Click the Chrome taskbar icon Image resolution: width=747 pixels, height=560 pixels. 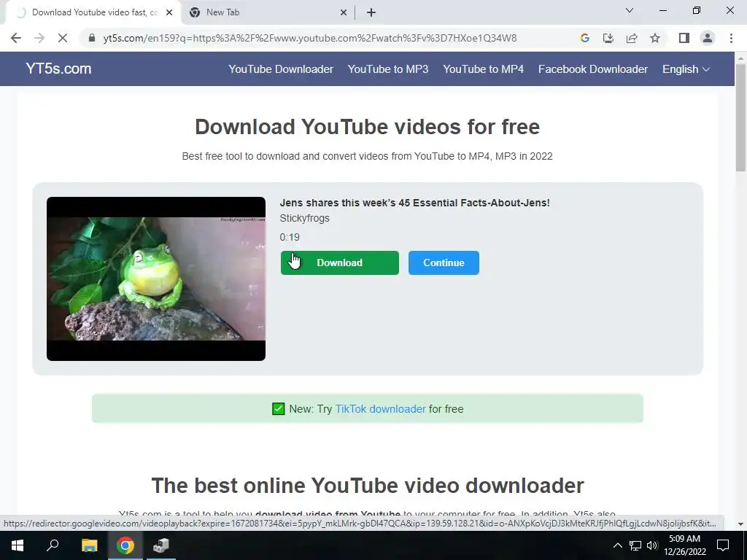click(x=125, y=545)
